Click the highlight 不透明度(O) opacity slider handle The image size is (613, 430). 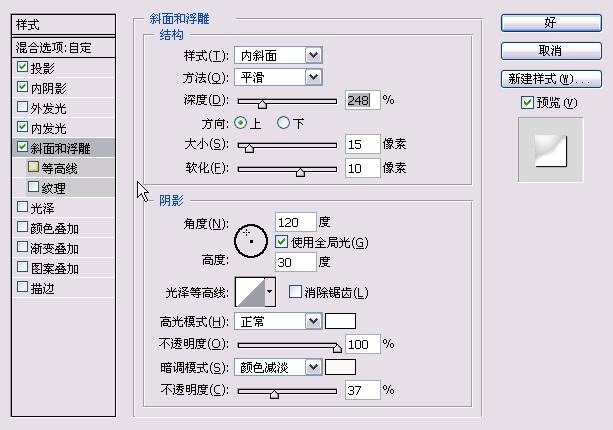tap(337, 348)
